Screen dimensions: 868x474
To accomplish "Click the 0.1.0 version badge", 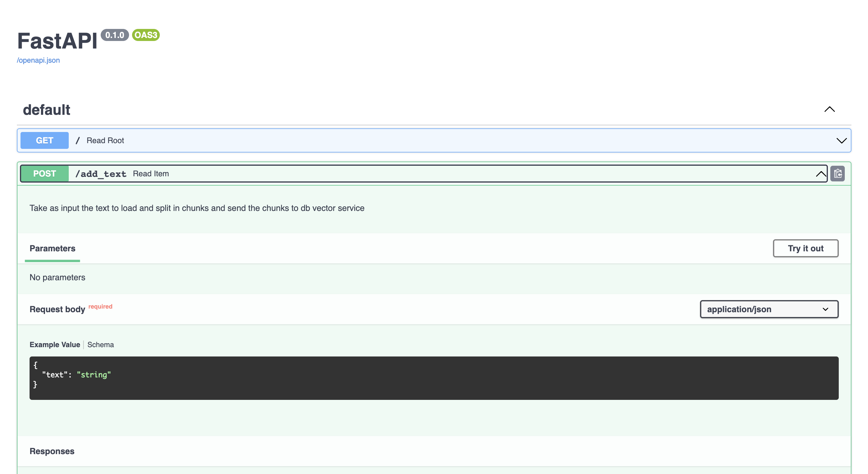I will tap(115, 35).
